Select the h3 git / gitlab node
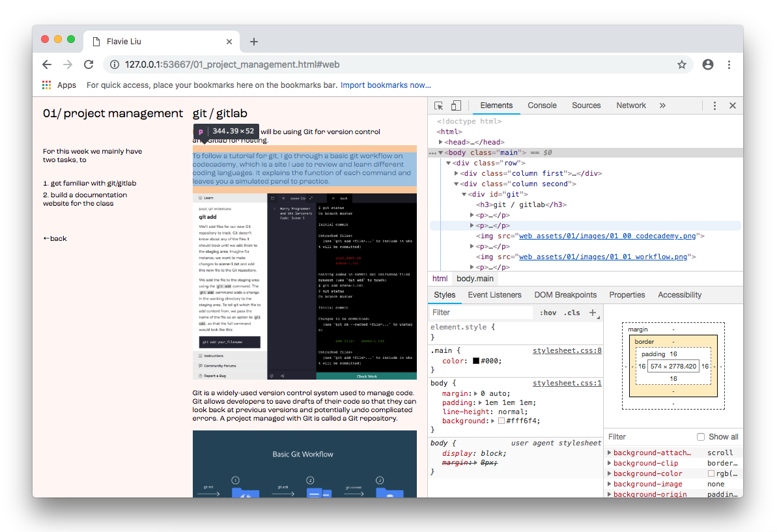Screen dimensions: 777x532 pyautogui.click(x=521, y=204)
